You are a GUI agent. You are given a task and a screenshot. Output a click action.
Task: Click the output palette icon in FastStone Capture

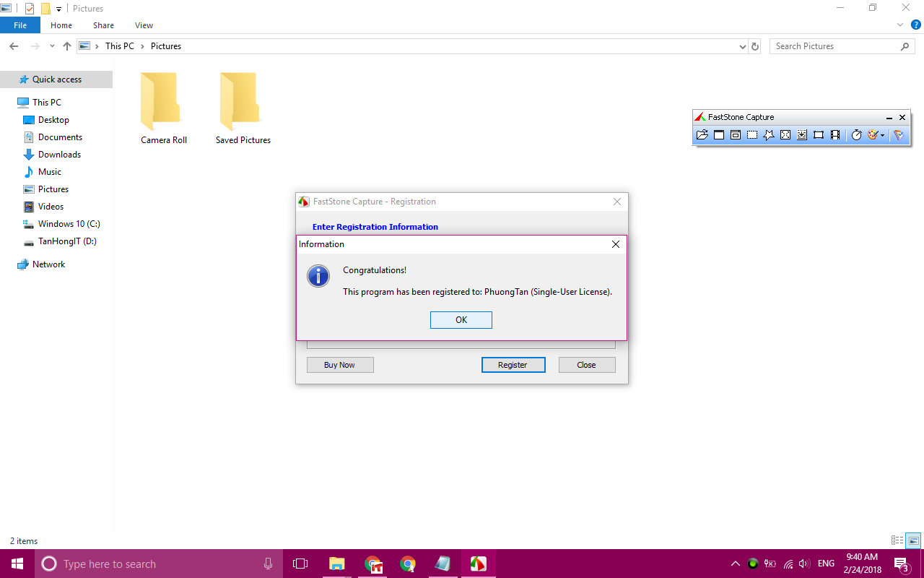point(873,135)
